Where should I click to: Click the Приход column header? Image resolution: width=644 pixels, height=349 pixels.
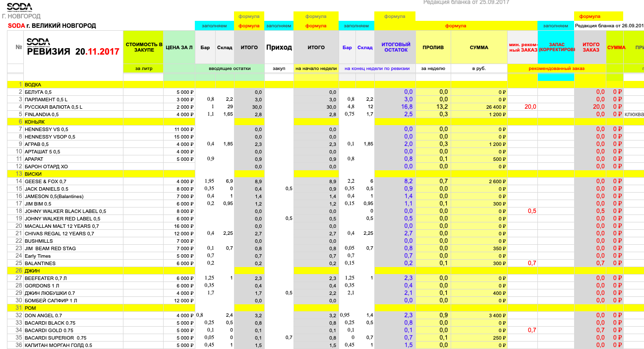pos(279,48)
